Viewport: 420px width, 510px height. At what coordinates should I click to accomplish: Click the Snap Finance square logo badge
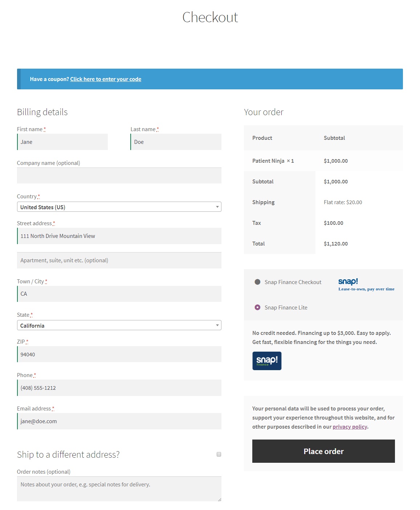click(x=267, y=361)
